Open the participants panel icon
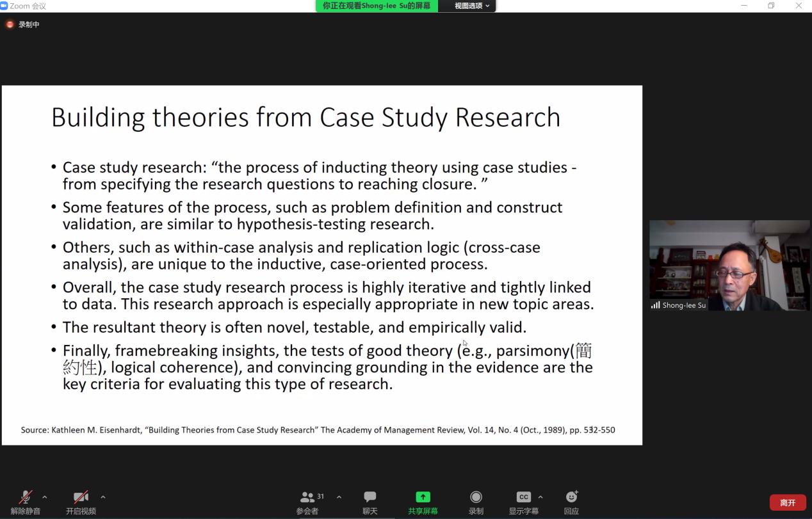 click(x=307, y=497)
